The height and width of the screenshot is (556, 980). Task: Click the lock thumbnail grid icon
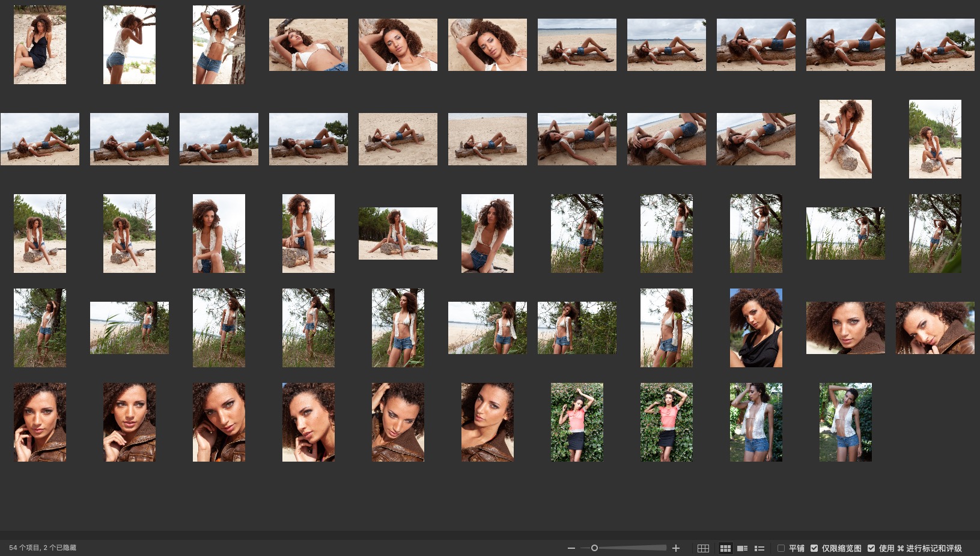703,548
